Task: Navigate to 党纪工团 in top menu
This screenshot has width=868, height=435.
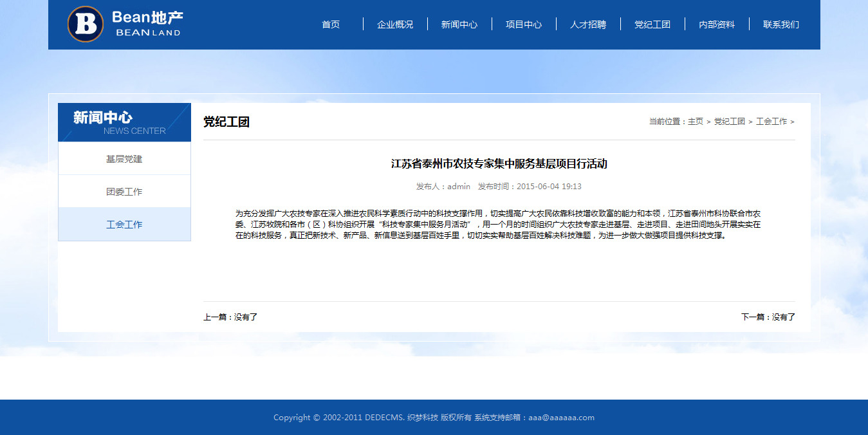Action: click(x=652, y=24)
